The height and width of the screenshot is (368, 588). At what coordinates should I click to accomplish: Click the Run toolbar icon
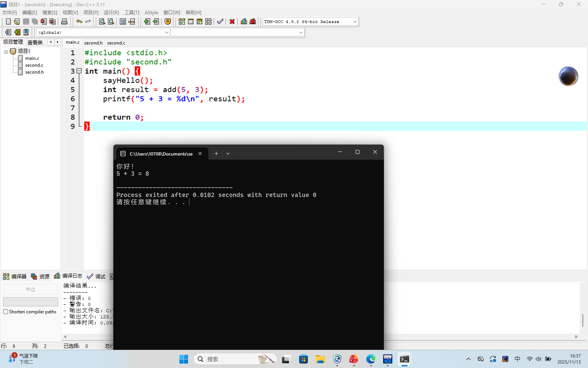[190, 22]
